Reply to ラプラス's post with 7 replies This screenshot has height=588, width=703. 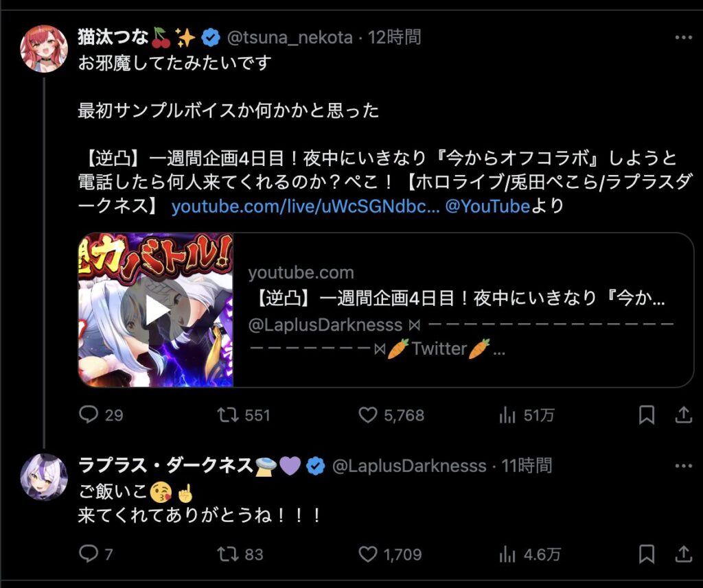click(x=89, y=554)
